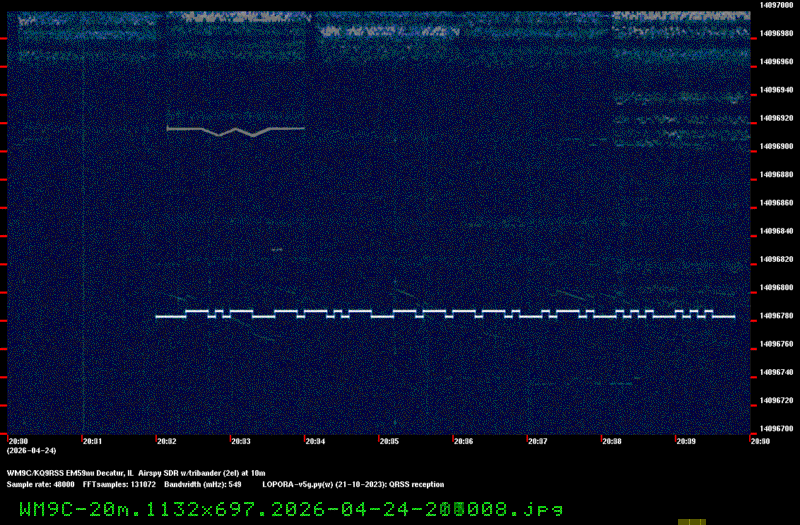Select the 14096740 frequency label
Viewport: 800px width, 525px height.
[x=776, y=372]
